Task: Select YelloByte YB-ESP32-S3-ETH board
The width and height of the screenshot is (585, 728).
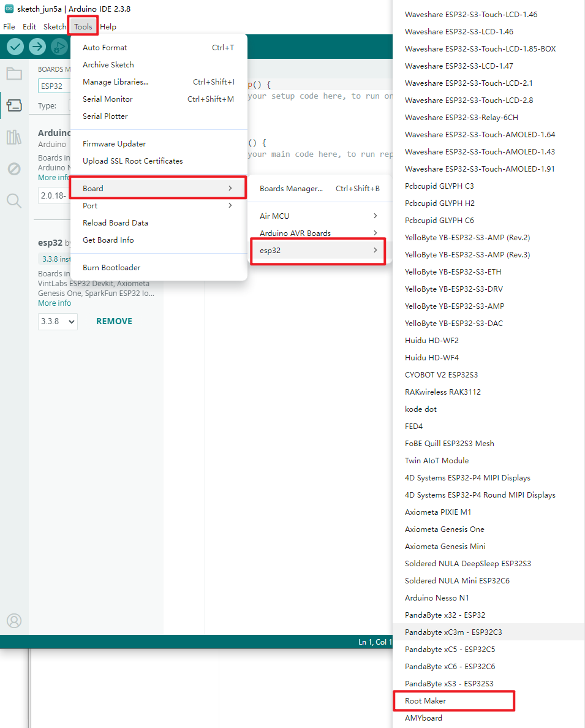Action: click(488, 271)
